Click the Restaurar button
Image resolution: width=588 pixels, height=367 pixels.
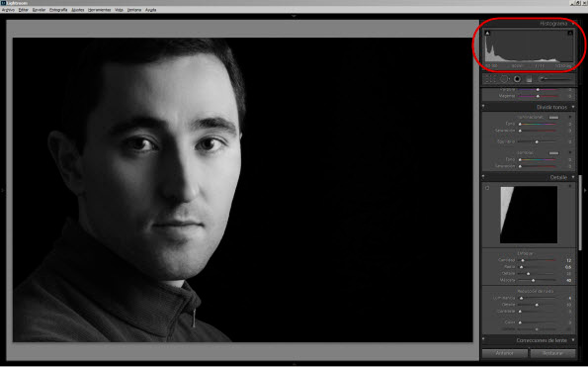(552, 353)
